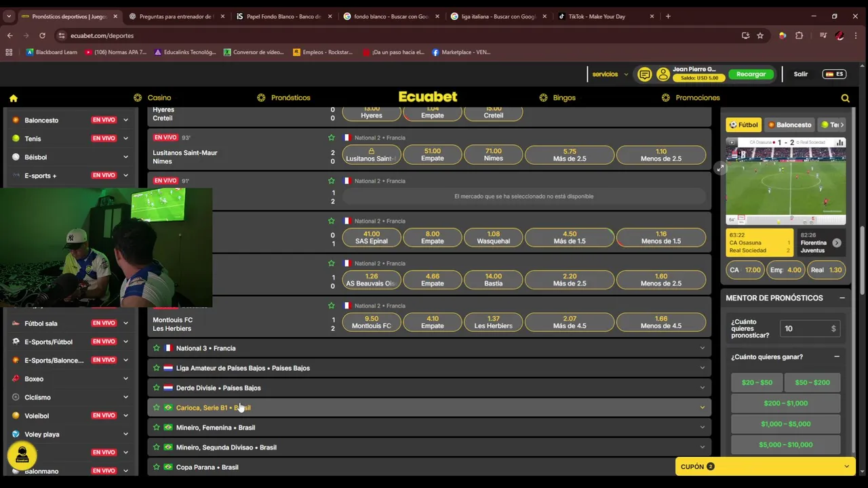The height and width of the screenshot is (488, 868).
Task: Open the chat messages icon
Action: click(x=644, y=74)
